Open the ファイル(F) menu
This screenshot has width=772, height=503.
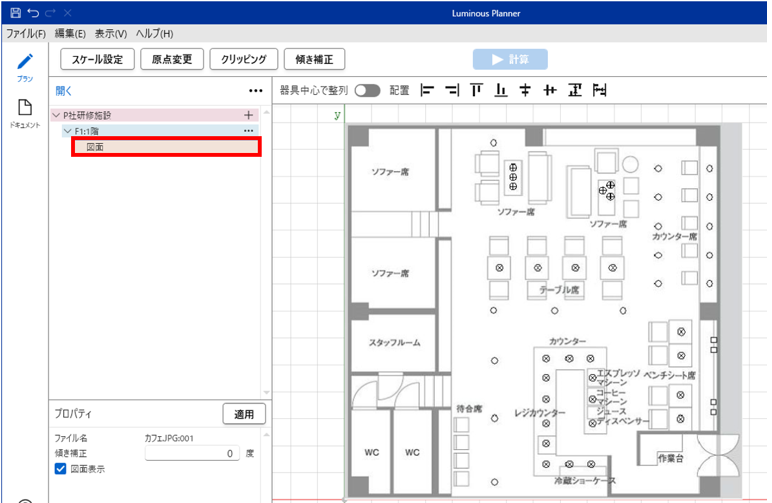(x=26, y=34)
